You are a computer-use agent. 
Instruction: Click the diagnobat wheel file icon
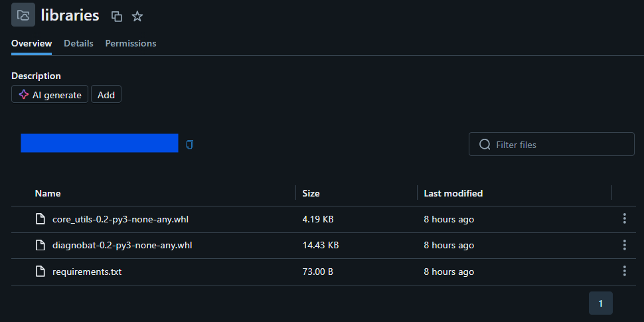pos(40,245)
